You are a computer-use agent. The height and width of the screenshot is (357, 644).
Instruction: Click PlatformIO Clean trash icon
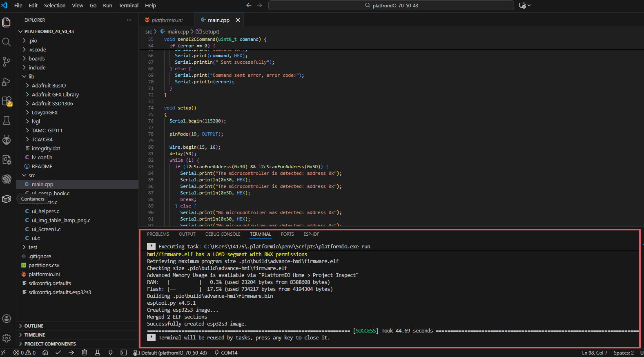[85, 353]
